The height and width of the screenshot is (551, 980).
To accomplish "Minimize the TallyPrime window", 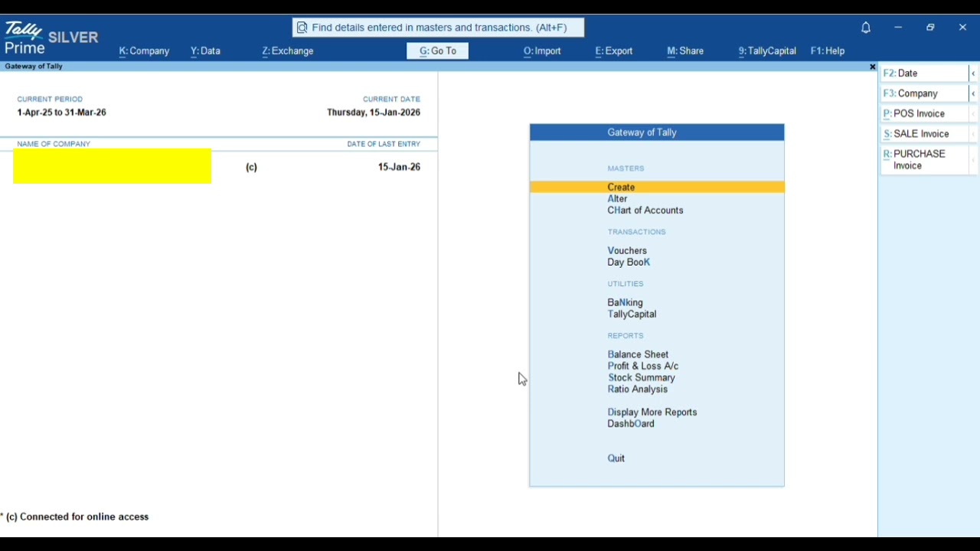I will coord(898,28).
